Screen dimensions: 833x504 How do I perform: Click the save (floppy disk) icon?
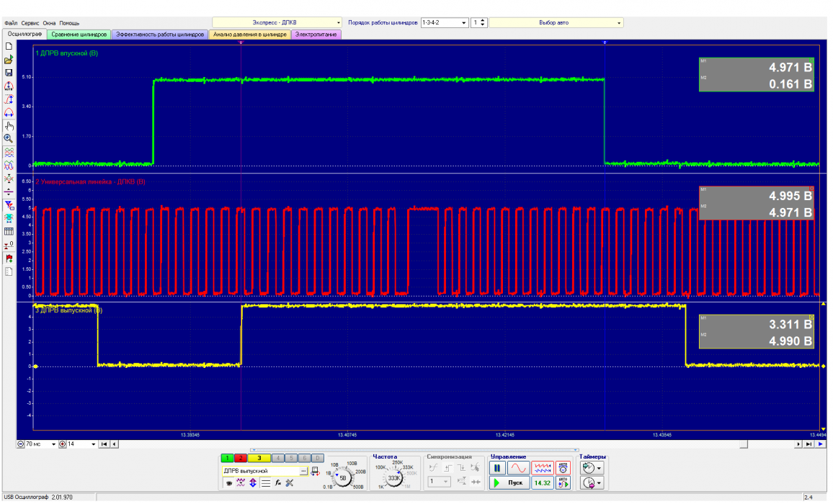tap(9, 73)
